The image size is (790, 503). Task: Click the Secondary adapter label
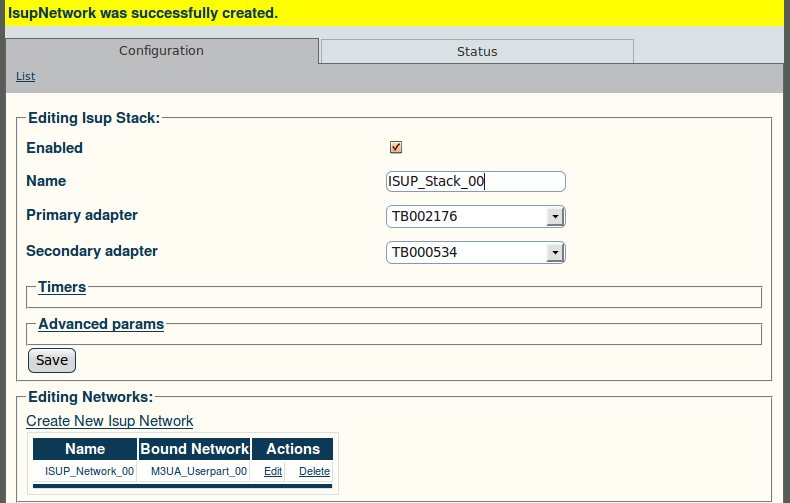[x=92, y=251]
